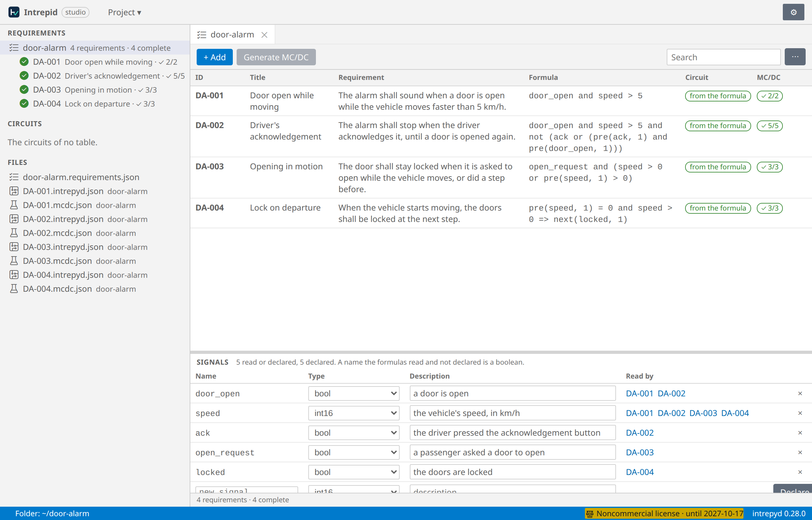Open the DA-001 from the formula circuit badge
The height and width of the screenshot is (520, 812).
point(717,96)
